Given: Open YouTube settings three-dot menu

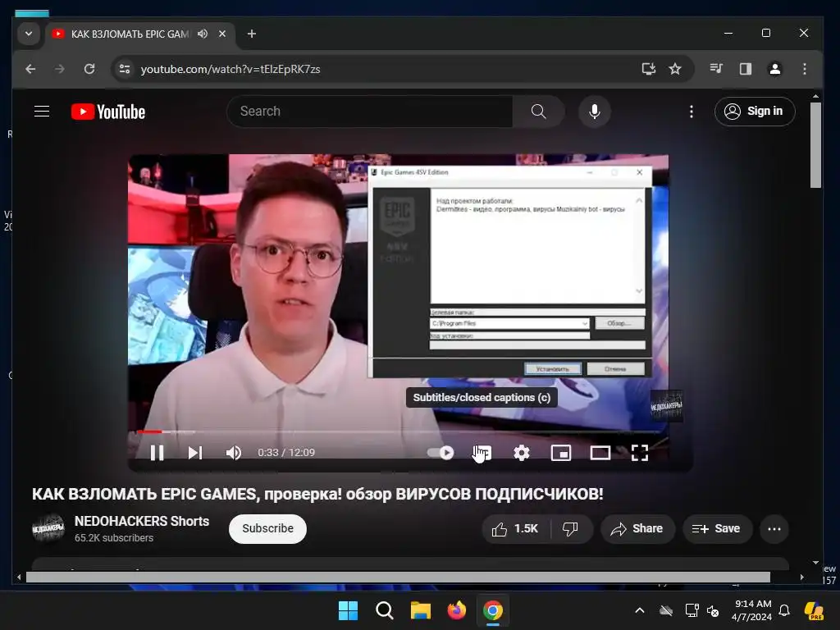Looking at the screenshot, I should [691, 112].
